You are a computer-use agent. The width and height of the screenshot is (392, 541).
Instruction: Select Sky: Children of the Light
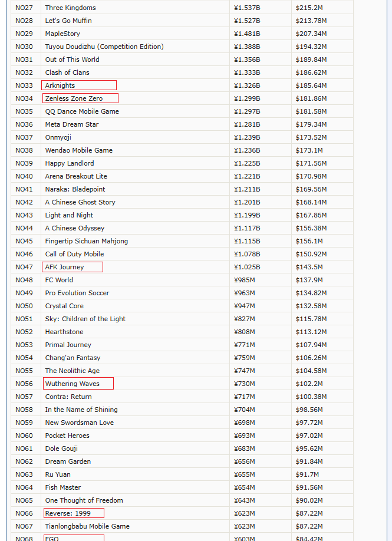coord(85,319)
